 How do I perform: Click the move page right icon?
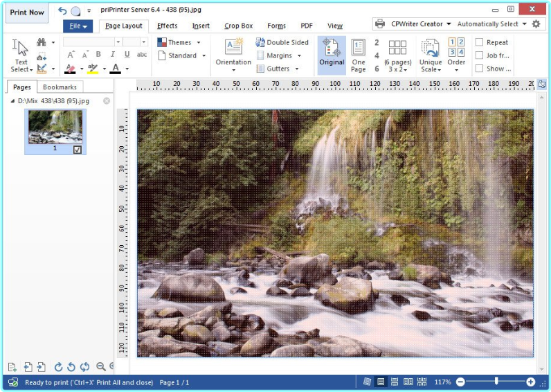[41, 367]
